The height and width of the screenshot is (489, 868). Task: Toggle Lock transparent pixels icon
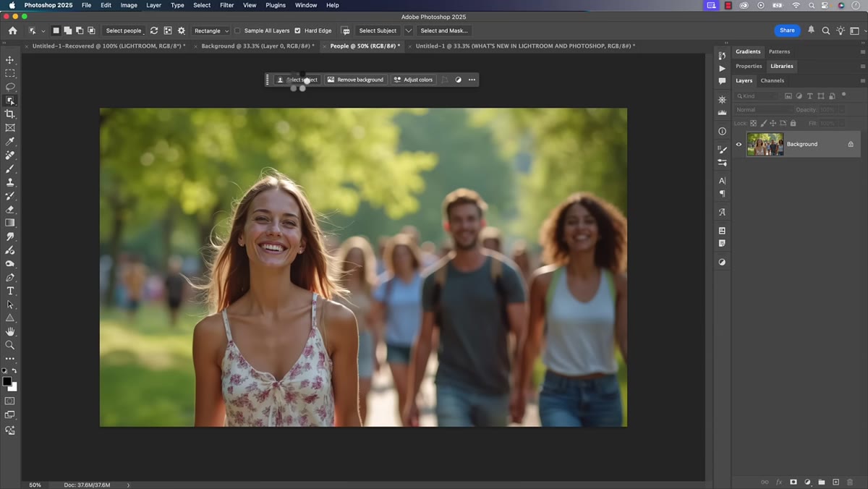click(x=754, y=124)
